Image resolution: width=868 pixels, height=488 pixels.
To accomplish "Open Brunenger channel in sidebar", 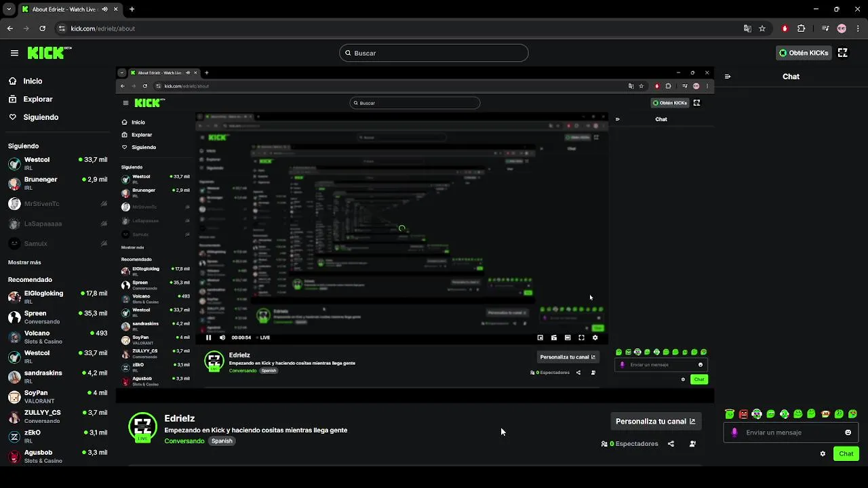I will coord(57,183).
